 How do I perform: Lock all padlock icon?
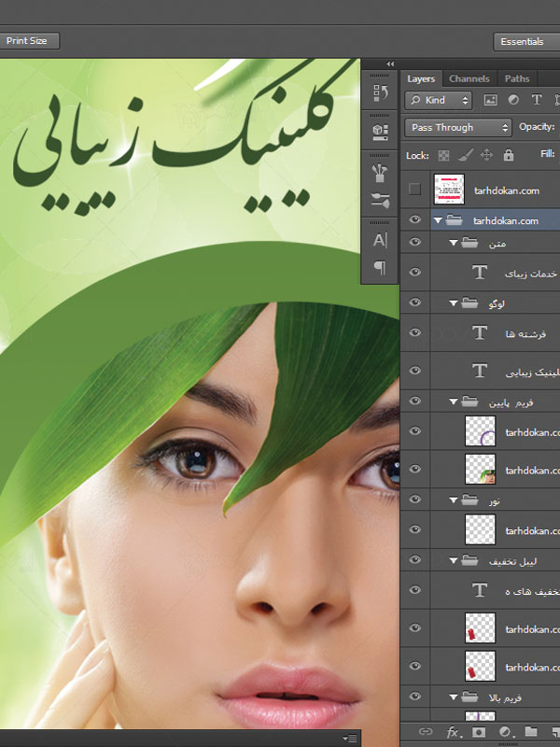click(509, 155)
